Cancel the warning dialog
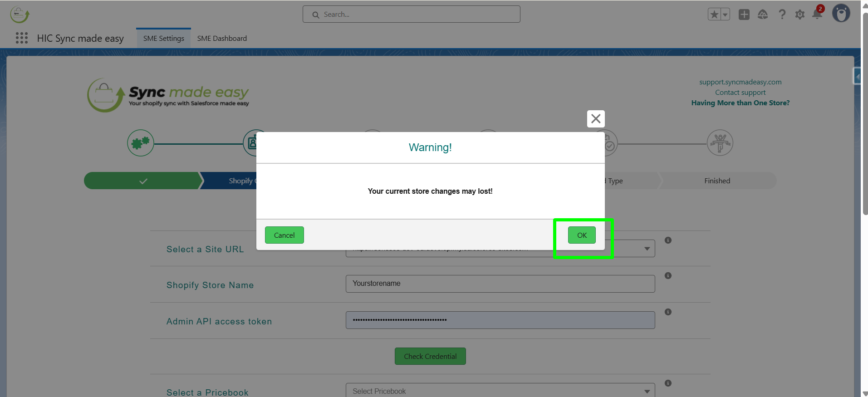Image resolution: width=868 pixels, height=397 pixels. click(x=284, y=235)
